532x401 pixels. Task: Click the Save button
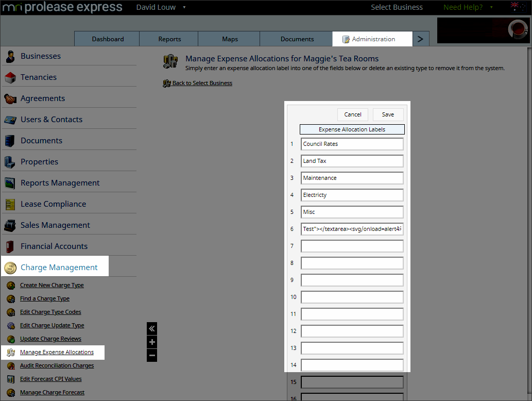(388, 115)
